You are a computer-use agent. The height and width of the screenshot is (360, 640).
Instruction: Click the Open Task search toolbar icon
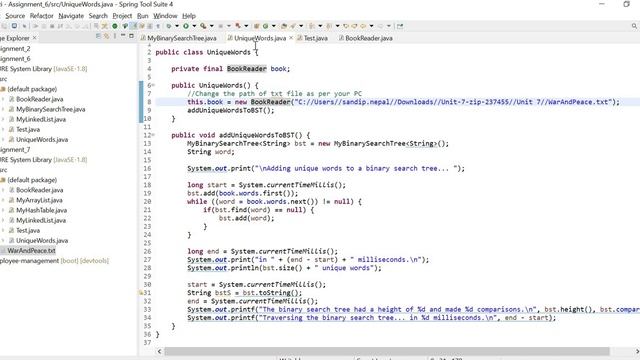tap(293, 26)
